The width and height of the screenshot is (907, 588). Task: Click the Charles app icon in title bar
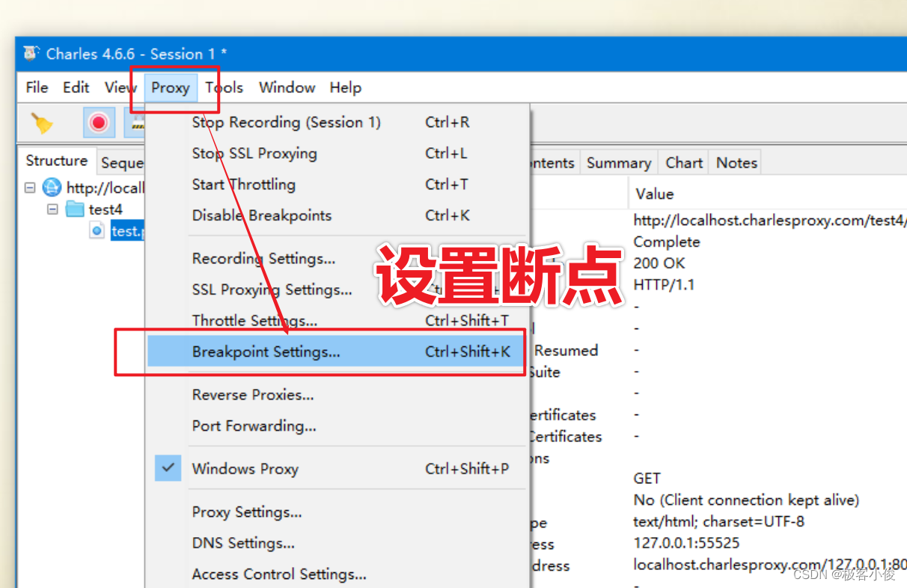(x=31, y=54)
